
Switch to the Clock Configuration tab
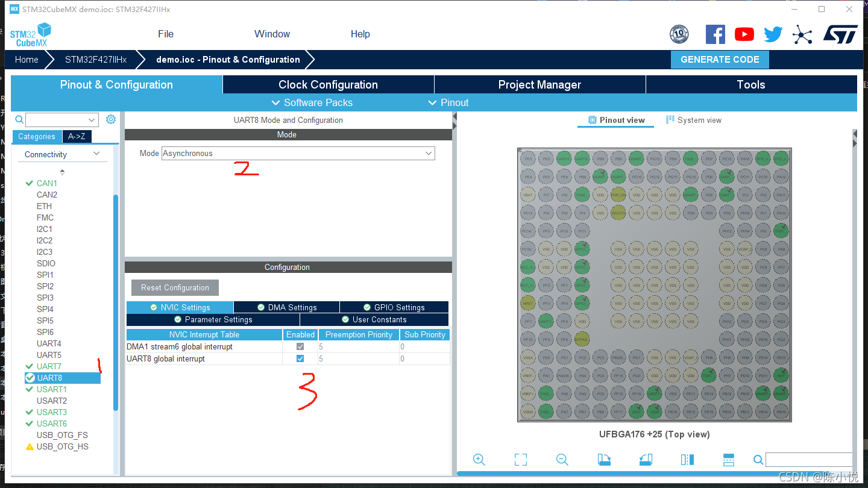point(328,84)
